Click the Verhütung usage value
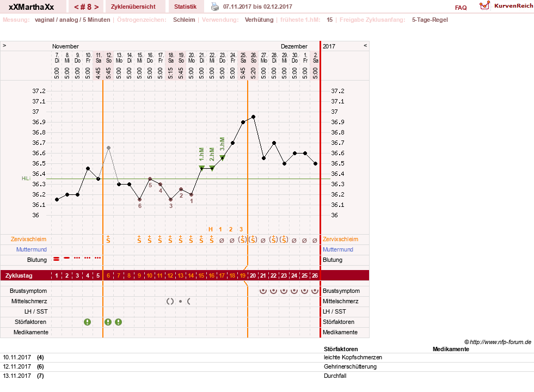 coord(259,20)
